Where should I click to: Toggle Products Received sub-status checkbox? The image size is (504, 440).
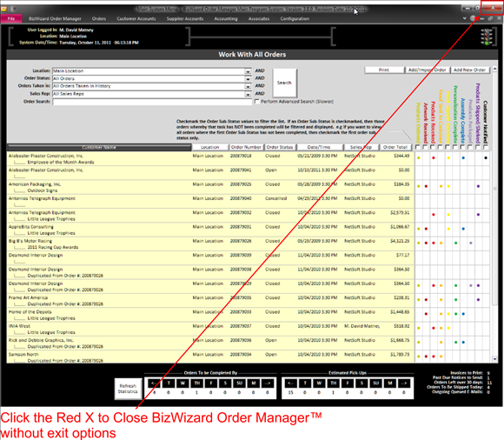coord(433,147)
